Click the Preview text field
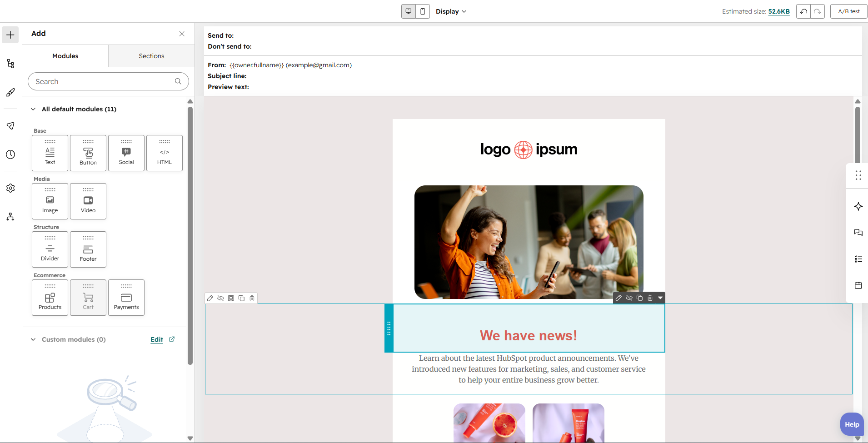 point(228,87)
